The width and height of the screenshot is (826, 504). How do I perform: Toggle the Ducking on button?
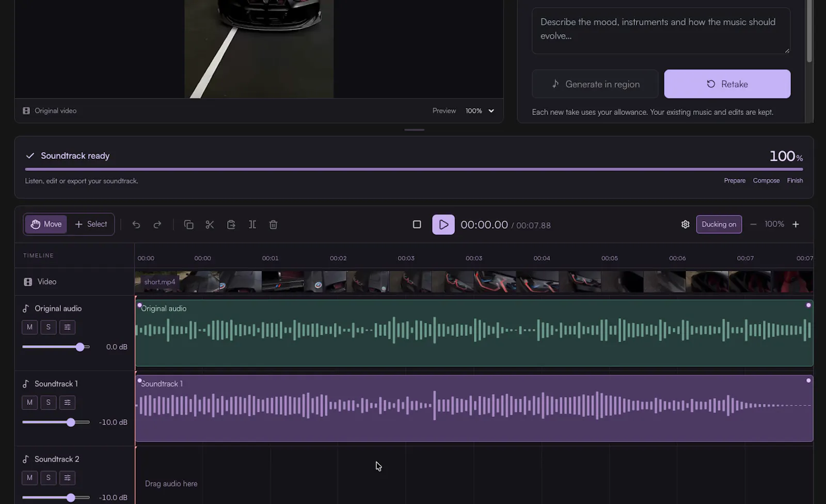(719, 224)
